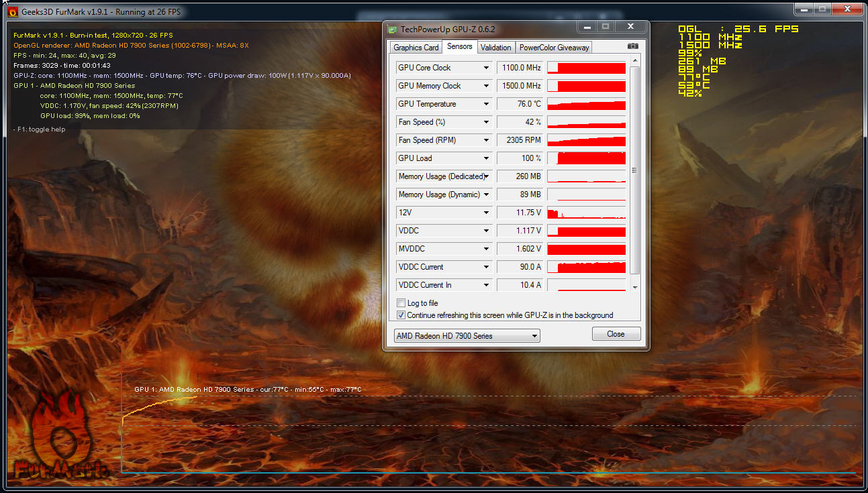
Task: Click the 12V sensor history graph
Action: [x=587, y=213]
